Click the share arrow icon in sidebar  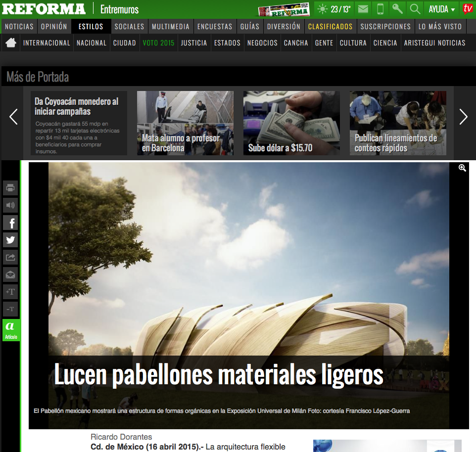point(10,258)
